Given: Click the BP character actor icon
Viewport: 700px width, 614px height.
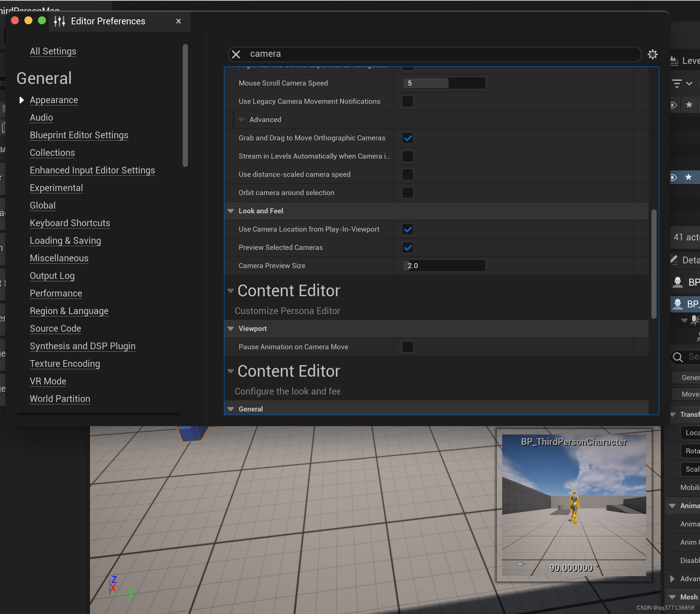Looking at the screenshot, I should coord(677,282).
